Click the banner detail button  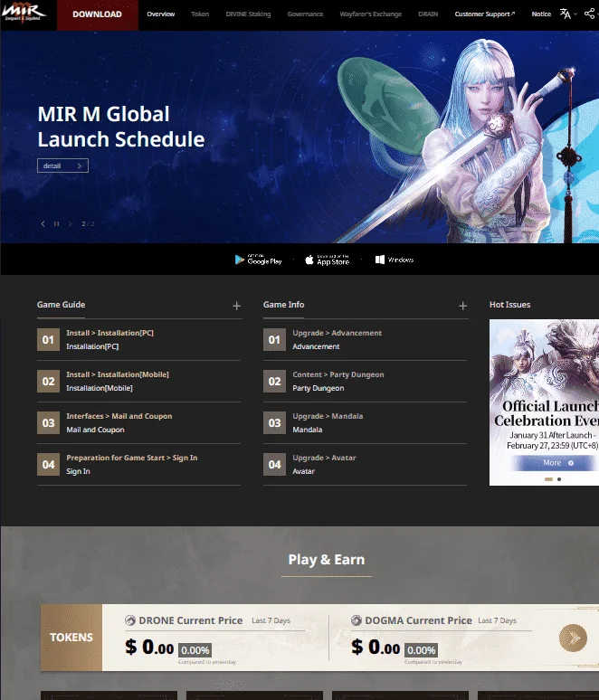tap(62, 166)
